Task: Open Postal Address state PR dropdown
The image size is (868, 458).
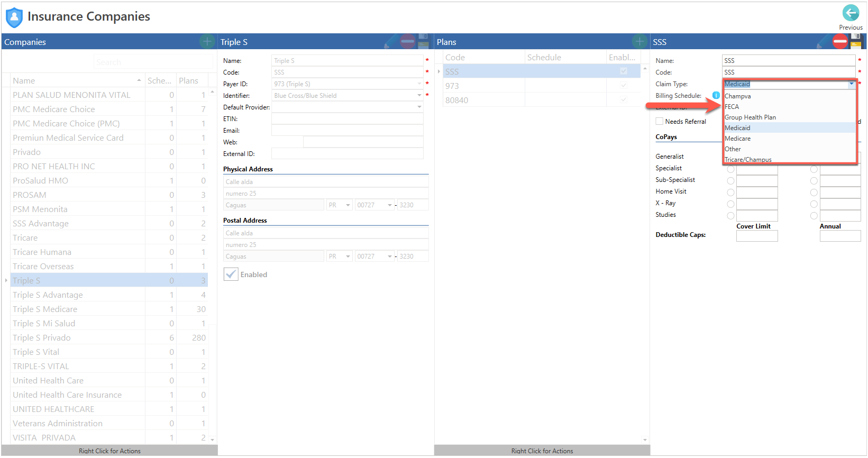Action: 348,256
